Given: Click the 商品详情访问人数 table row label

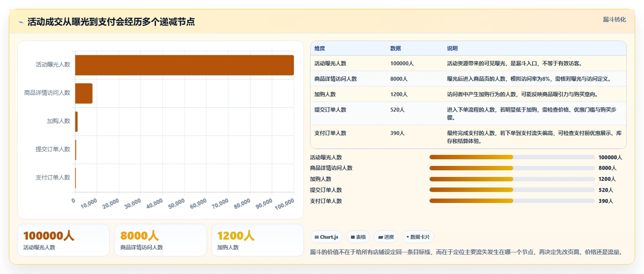Looking at the screenshot, I should coord(336,79).
